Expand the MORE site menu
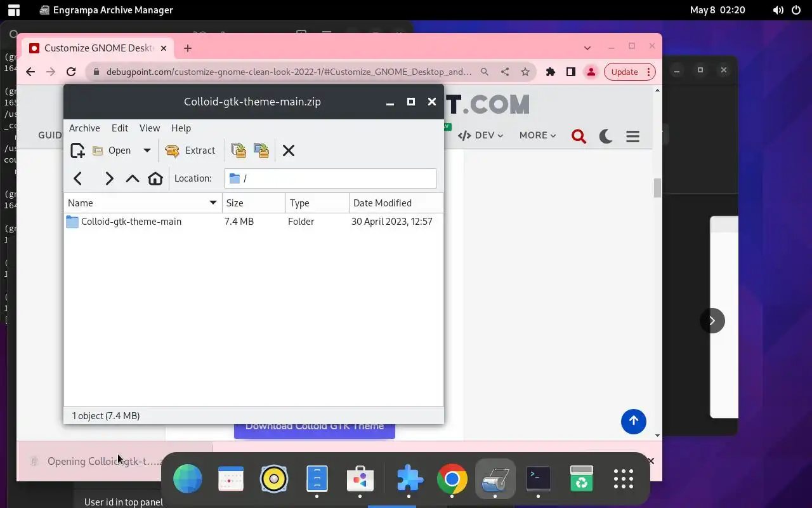The height and width of the screenshot is (508, 812). coord(537,135)
